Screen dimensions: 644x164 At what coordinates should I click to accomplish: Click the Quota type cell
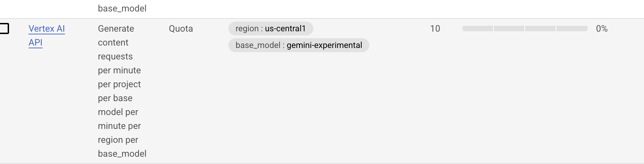(x=181, y=28)
